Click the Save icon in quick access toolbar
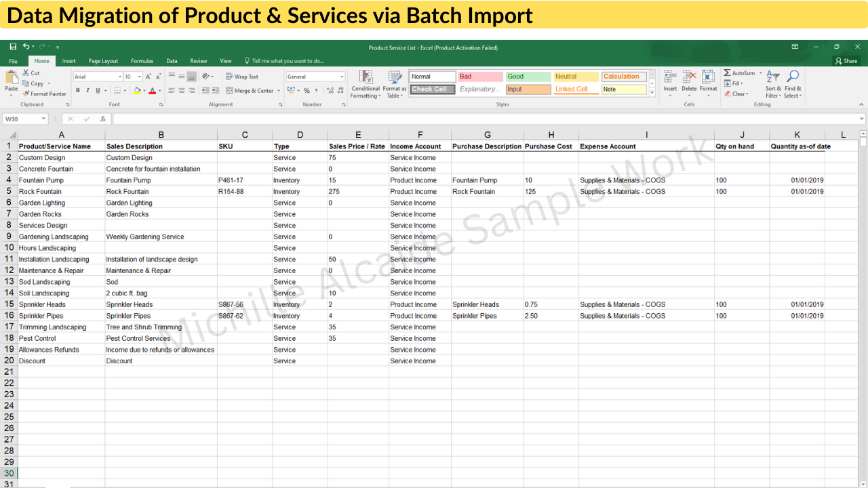Screen dimensions: 868x488 [13, 47]
